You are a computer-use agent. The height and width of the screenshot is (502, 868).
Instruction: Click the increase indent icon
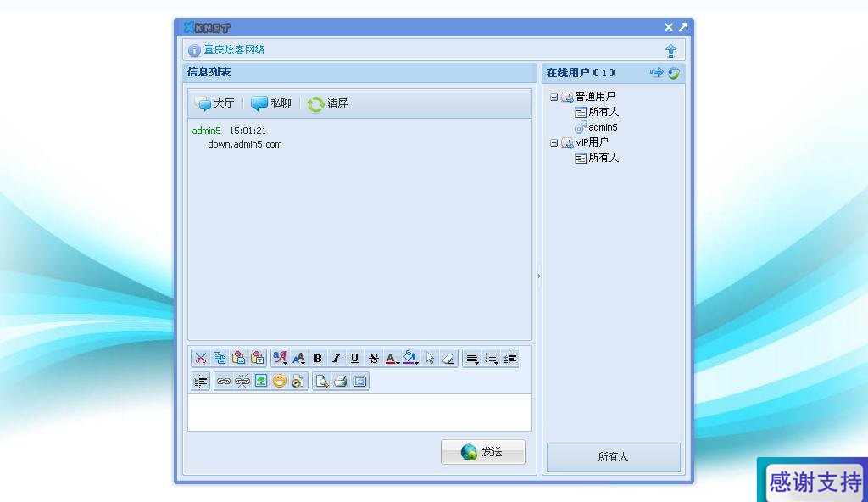pos(200,381)
